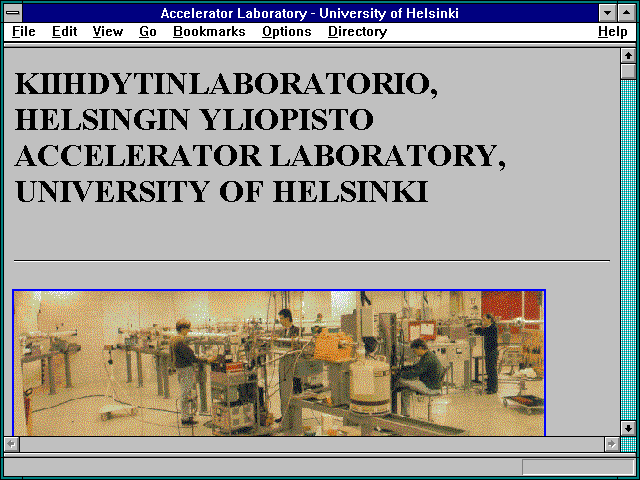
Task: Click the status bar progress field
Action: 578,467
